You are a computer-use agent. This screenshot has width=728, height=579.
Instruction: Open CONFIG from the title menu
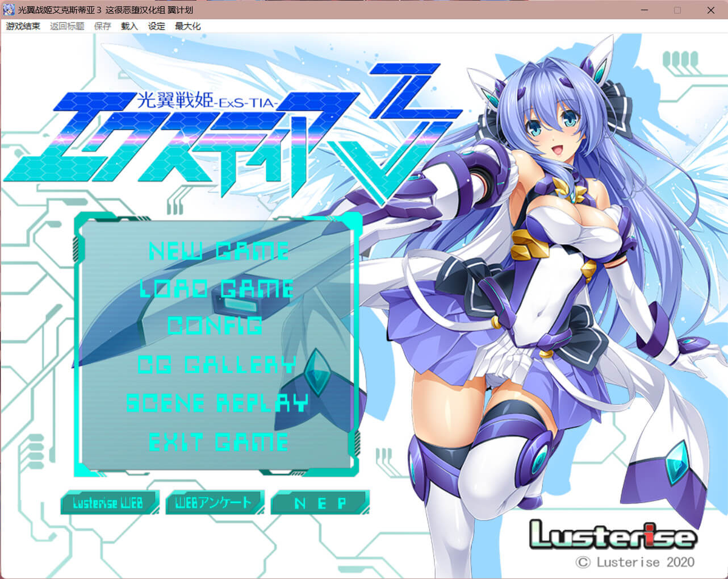click(215, 326)
